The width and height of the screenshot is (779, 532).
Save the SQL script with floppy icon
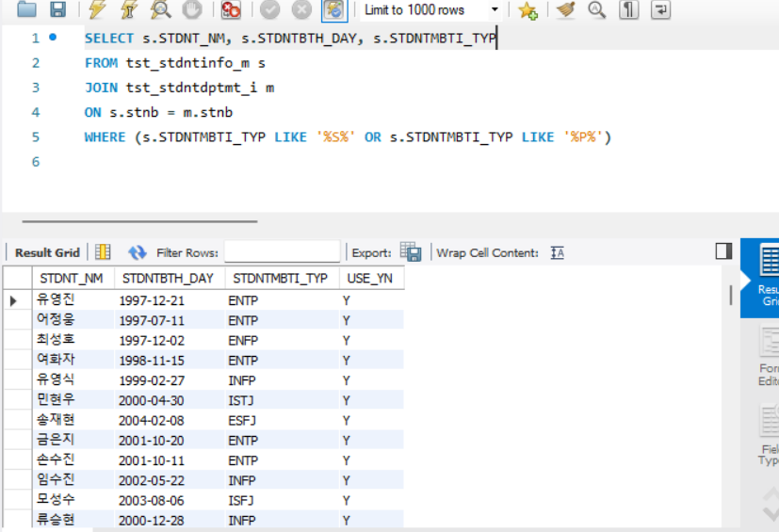coord(58,8)
